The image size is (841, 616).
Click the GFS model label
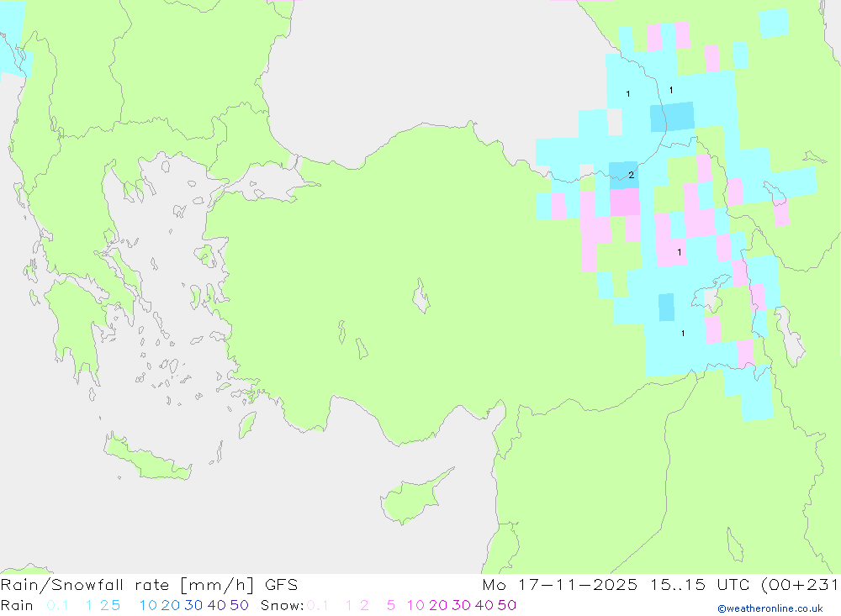click(281, 585)
